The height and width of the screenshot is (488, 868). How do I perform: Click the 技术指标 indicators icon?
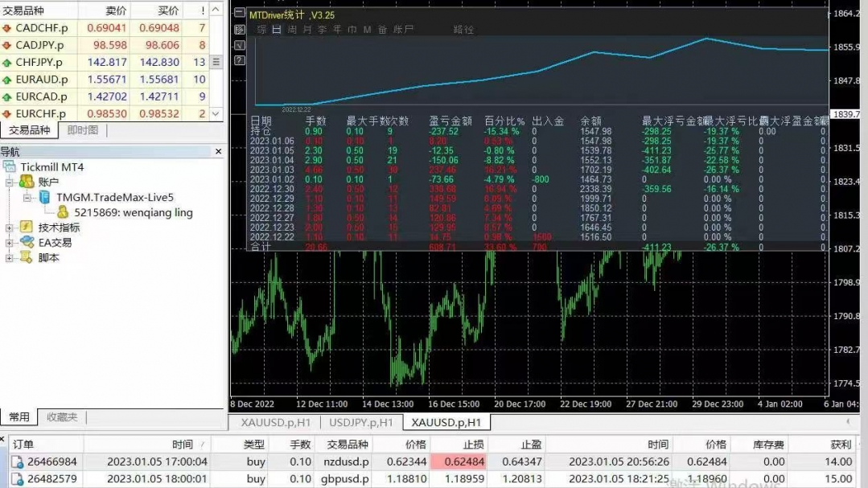click(26, 228)
